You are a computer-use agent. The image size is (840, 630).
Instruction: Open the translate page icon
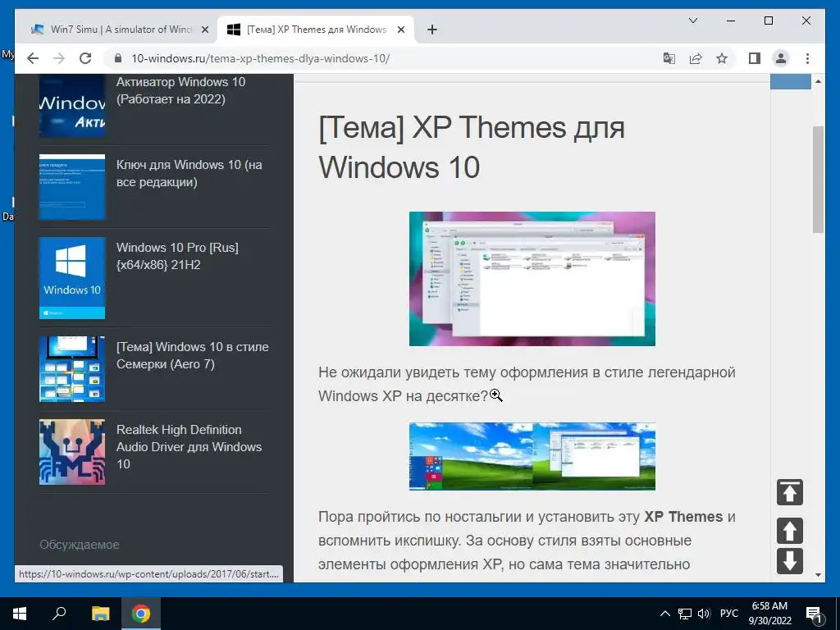tap(669, 58)
